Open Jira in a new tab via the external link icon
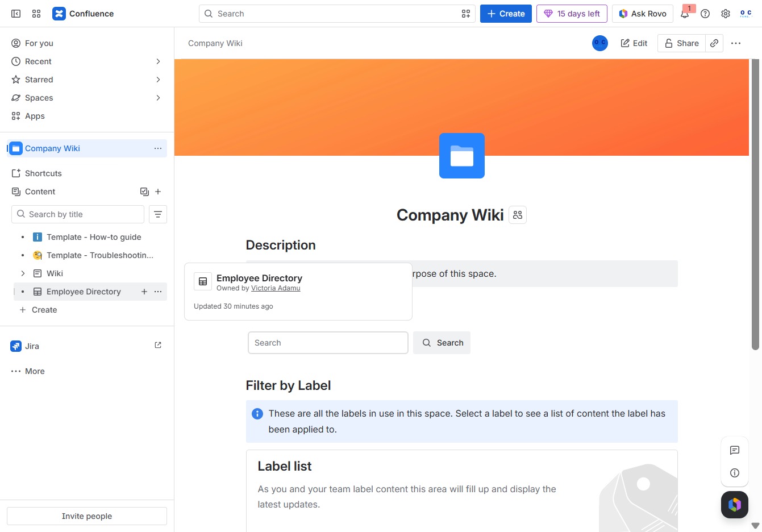Image resolution: width=762 pixels, height=532 pixels. tap(158, 345)
